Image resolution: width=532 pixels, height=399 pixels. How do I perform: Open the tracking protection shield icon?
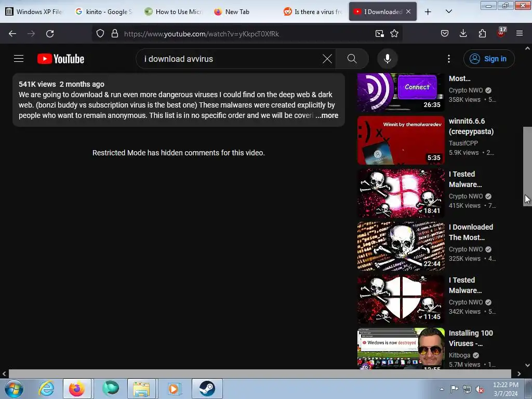coord(100,34)
